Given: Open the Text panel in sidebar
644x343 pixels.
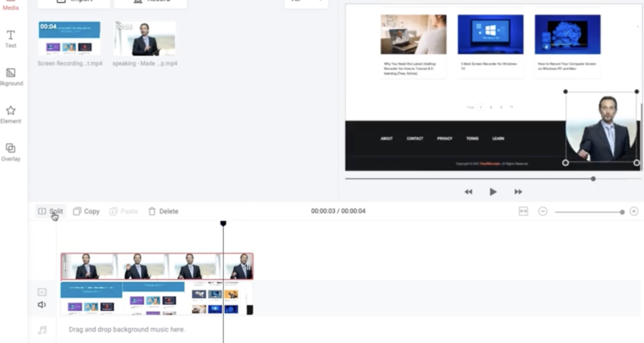Looking at the screenshot, I should tap(11, 39).
